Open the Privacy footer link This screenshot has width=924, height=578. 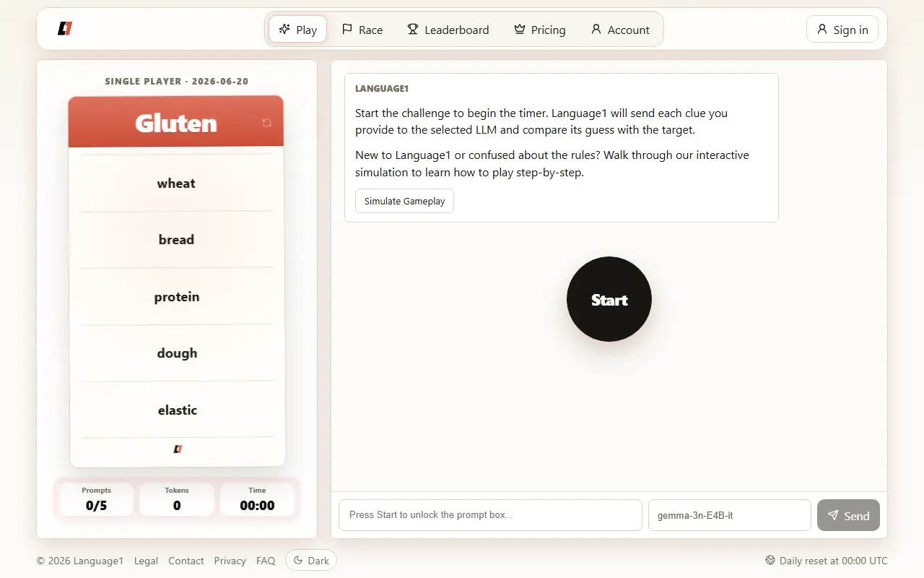pyautogui.click(x=230, y=561)
